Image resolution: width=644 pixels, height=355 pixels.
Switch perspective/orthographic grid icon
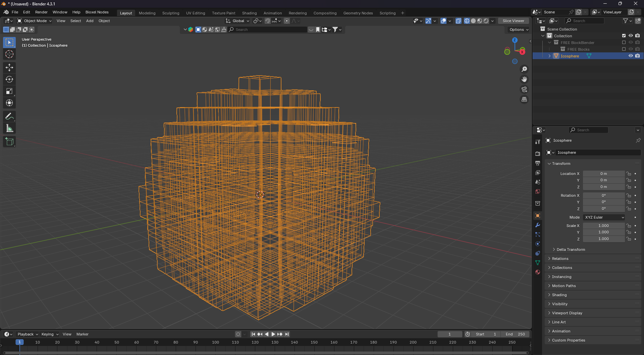click(x=524, y=99)
